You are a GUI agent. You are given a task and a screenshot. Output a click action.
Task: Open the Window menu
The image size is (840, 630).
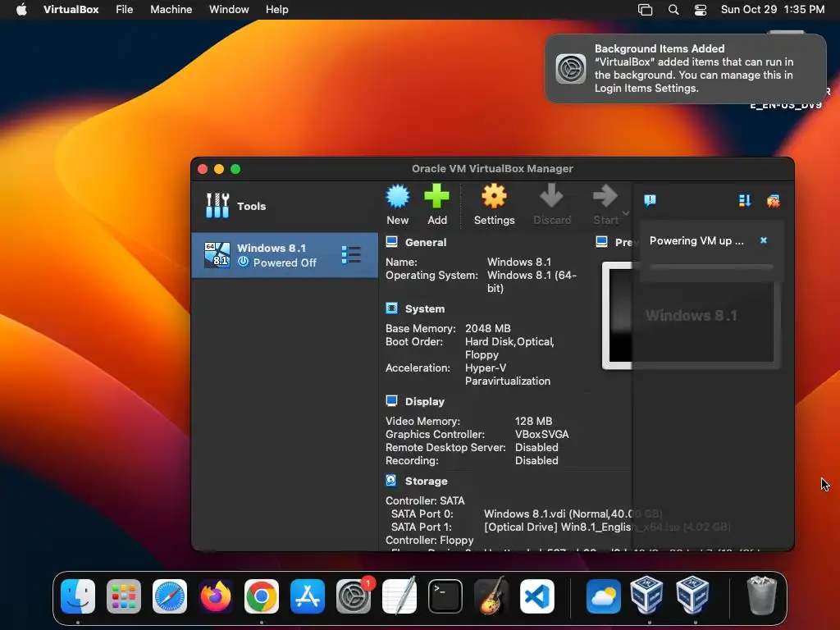[229, 10]
